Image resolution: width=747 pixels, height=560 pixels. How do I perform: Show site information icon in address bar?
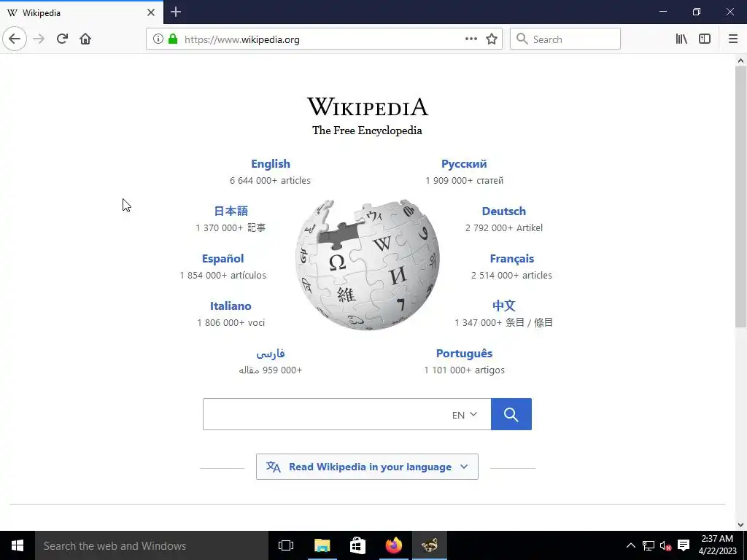pos(158,39)
